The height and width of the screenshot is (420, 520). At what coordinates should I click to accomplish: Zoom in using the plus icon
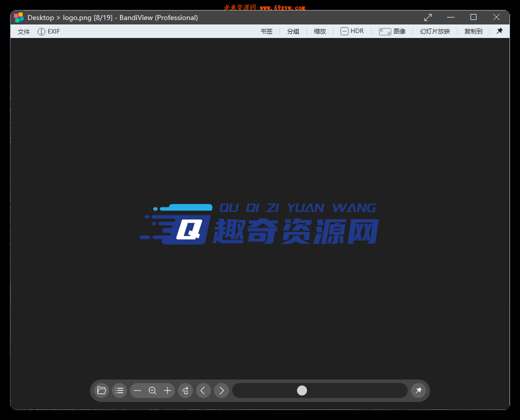pos(167,390)
